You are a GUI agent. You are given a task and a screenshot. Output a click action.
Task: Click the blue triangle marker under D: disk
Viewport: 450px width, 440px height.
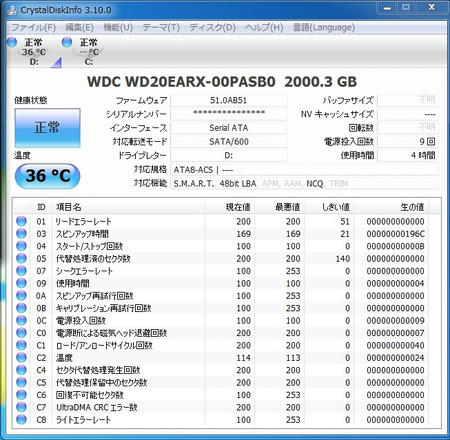click(57, 62)
